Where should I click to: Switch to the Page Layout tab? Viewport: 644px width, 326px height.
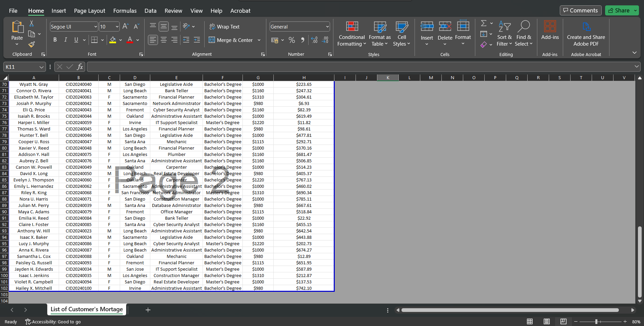tap(90, 11)
